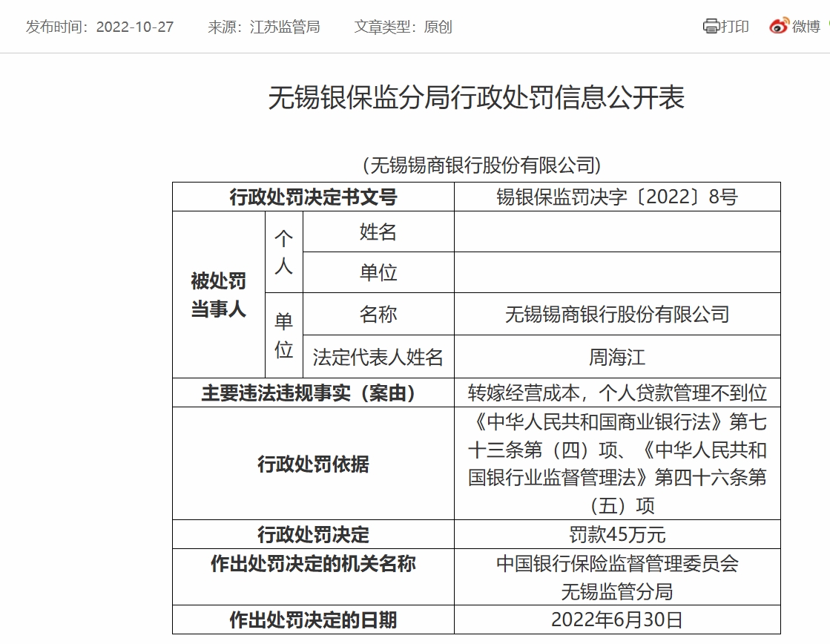Viewport: 830px width, 644px height.
Task: Select 无锡监管分局 text
Action: point(617,591)
